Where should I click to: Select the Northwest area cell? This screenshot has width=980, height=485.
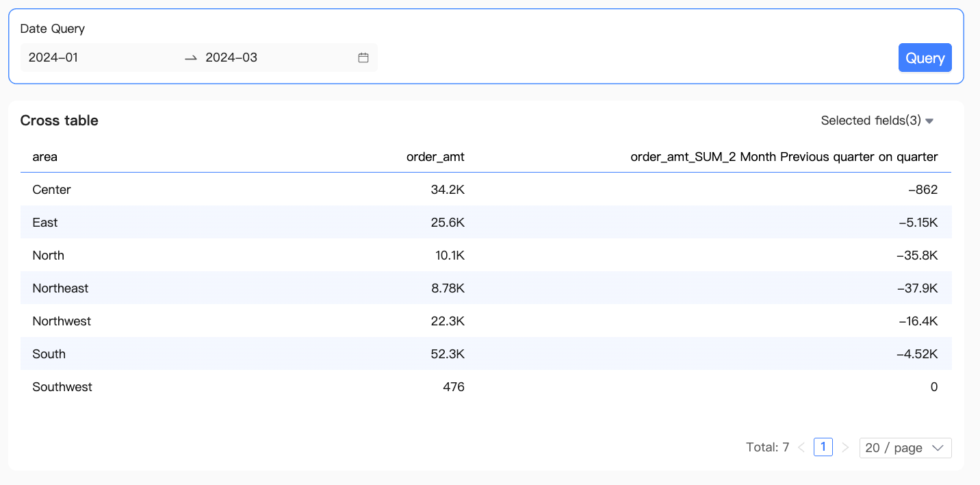pos(62,321)
